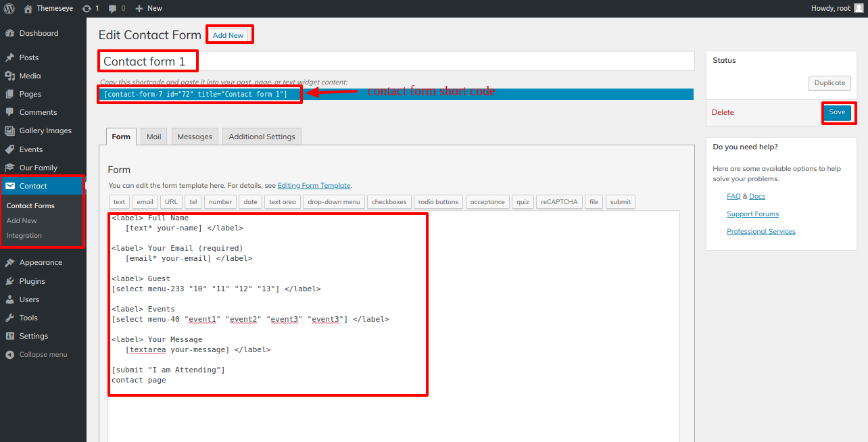Viewport: 868px width, 442px height.
Task: Click the Contact form 1 title field
Action: point(396,62)
